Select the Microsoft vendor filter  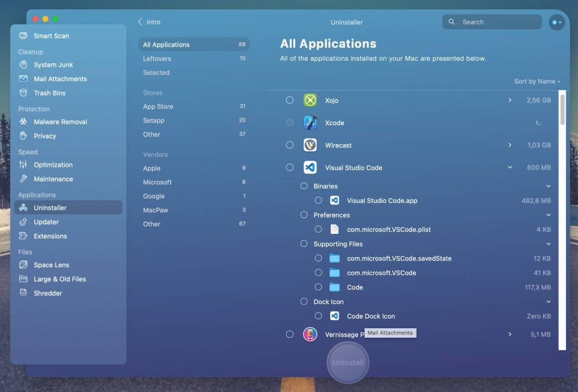tap(194, 182)
